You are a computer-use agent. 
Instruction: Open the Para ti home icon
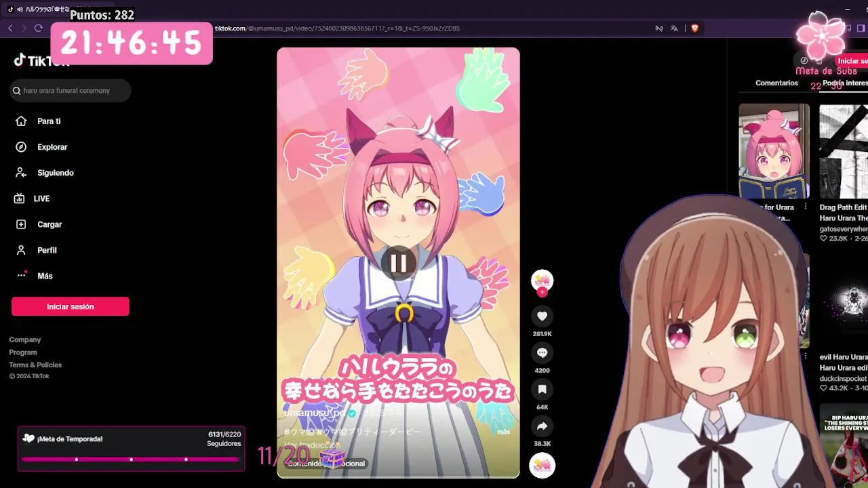(x=21, y=121)
